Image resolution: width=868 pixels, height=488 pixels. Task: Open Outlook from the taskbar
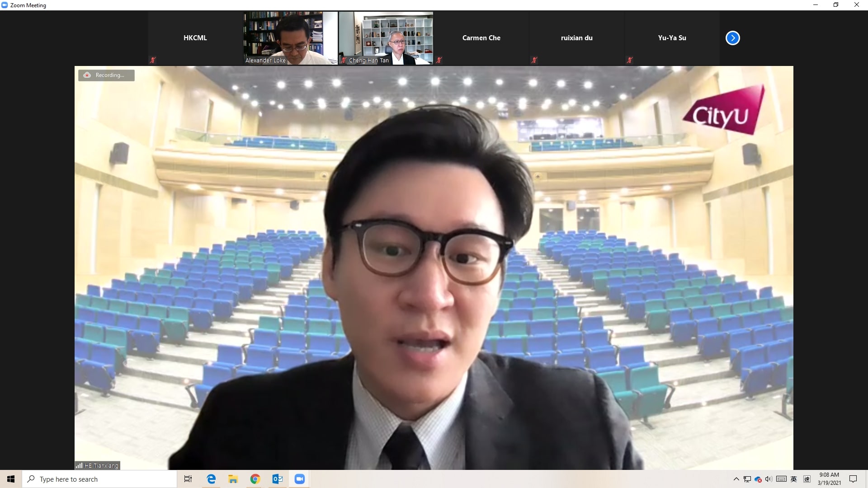point(277,479)
